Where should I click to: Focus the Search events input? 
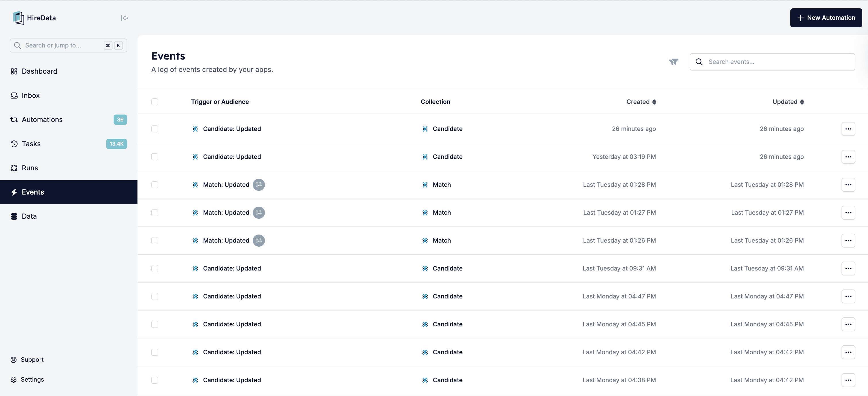(x=772, y=62)
